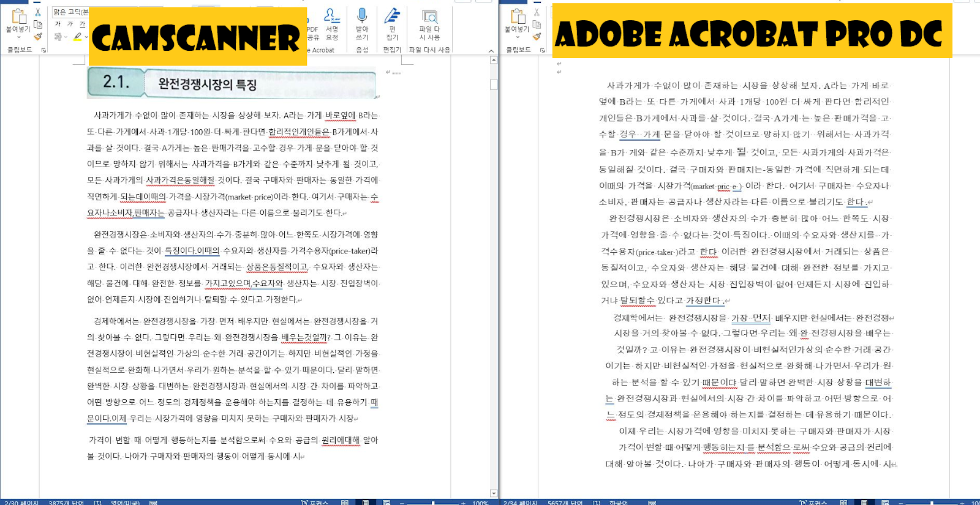This screenshot has width=980, height=505.
Task: Click the zoom slider in right status bar
Action: pyautogui.click(x=932, y=503)
